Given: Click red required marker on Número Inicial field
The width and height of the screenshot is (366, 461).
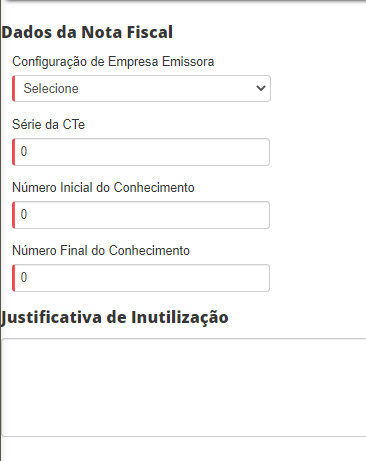Looking at the screenshot, I should pyautogui.click(x=14, y=215).
